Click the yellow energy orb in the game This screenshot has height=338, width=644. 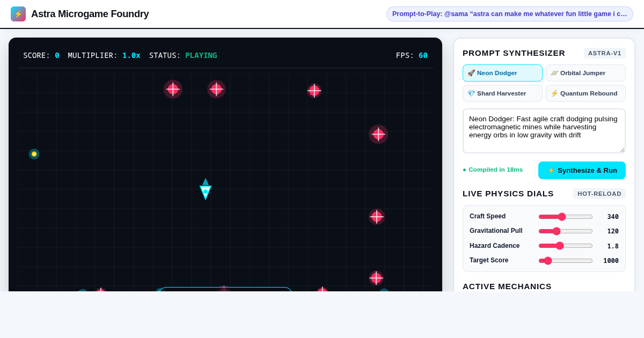coord(34,154)
